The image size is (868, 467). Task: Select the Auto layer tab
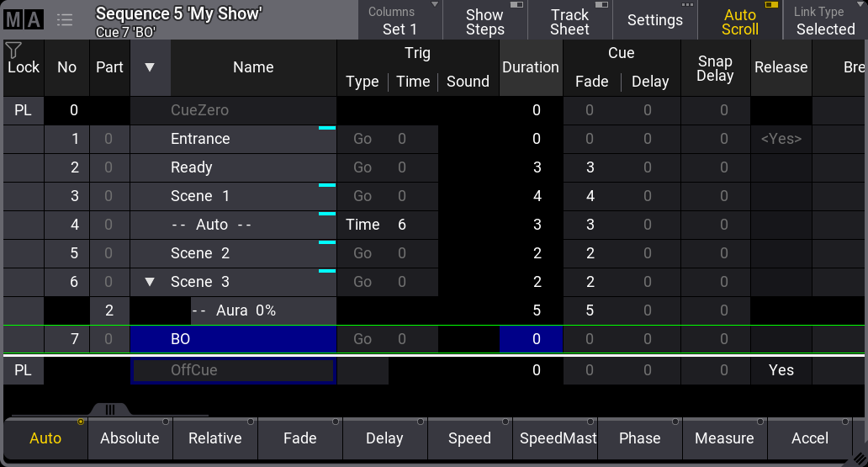tap(45, 438)
